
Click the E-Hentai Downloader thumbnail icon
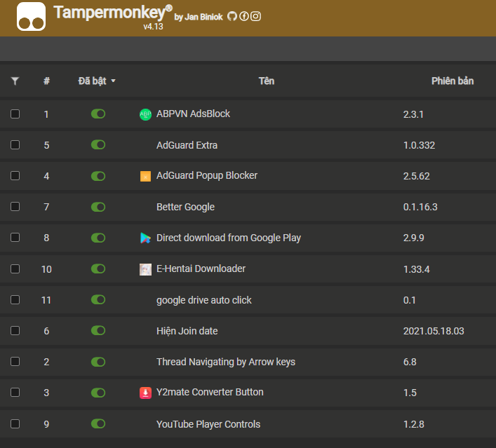(145, 269)
